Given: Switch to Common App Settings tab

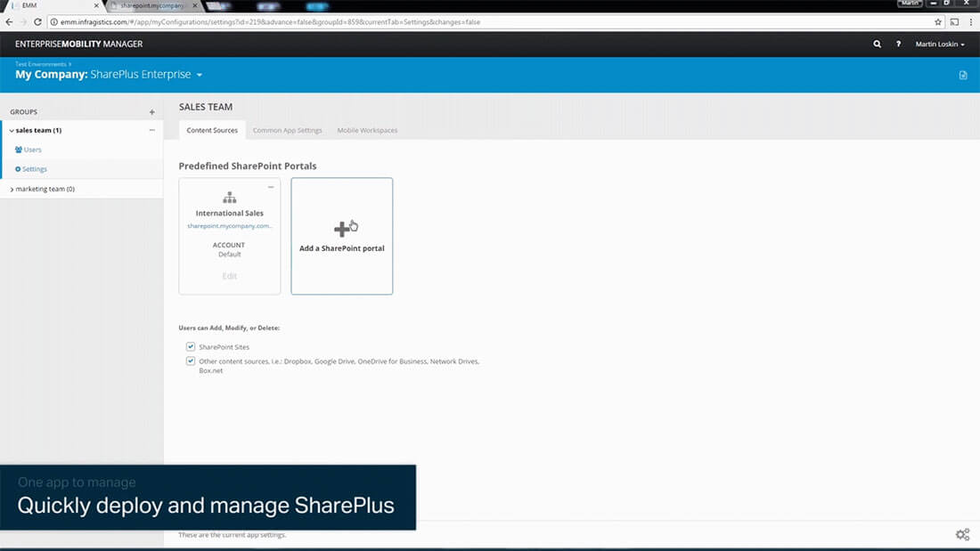Looking at the screenshot, I should (x=287, y=131).
